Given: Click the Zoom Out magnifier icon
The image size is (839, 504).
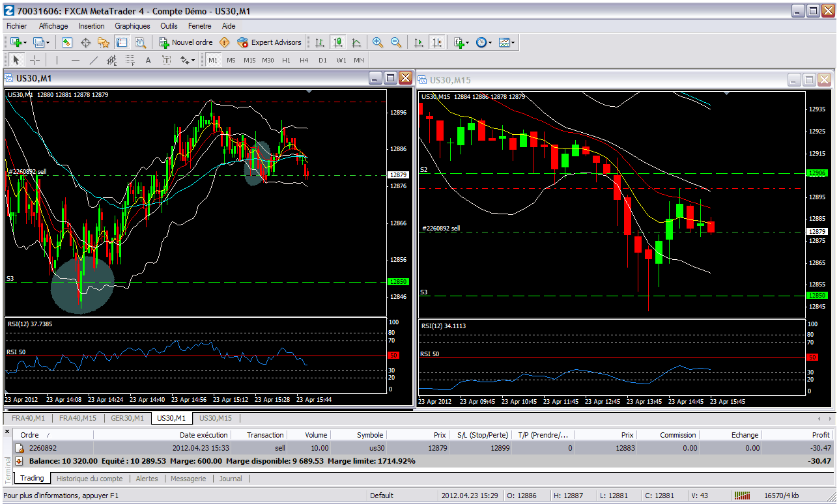Looking at the screenshot, I should 395,42.
